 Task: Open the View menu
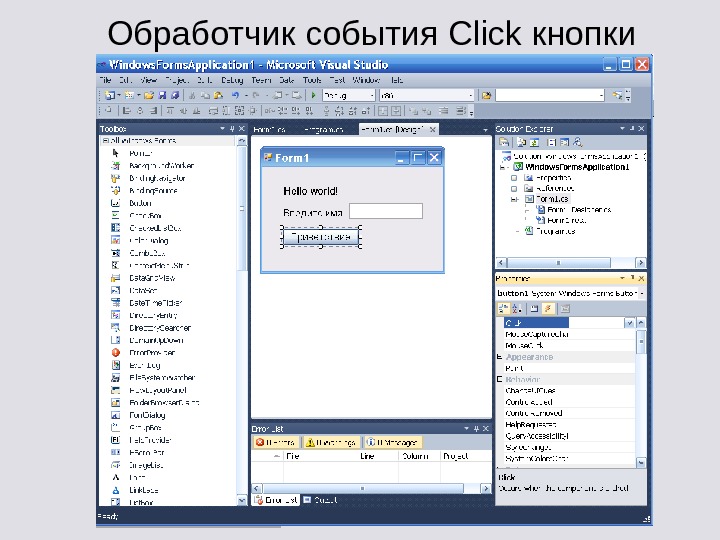148,80
